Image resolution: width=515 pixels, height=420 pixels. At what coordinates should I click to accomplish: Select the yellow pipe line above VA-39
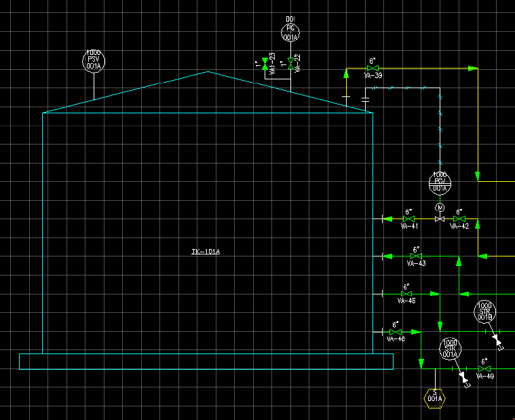pos(421,68)
